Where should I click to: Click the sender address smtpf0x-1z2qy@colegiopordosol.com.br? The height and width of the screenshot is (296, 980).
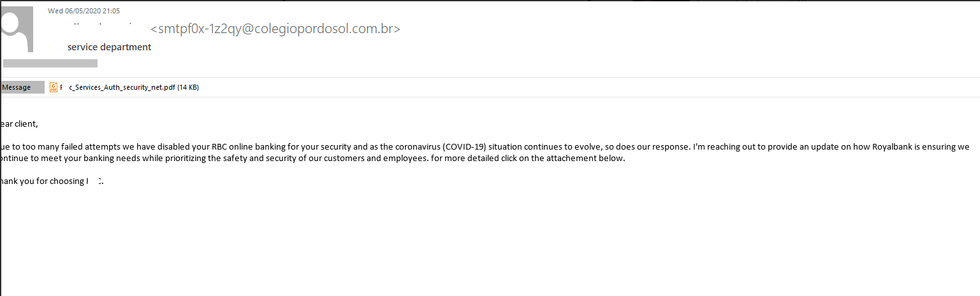275,29
